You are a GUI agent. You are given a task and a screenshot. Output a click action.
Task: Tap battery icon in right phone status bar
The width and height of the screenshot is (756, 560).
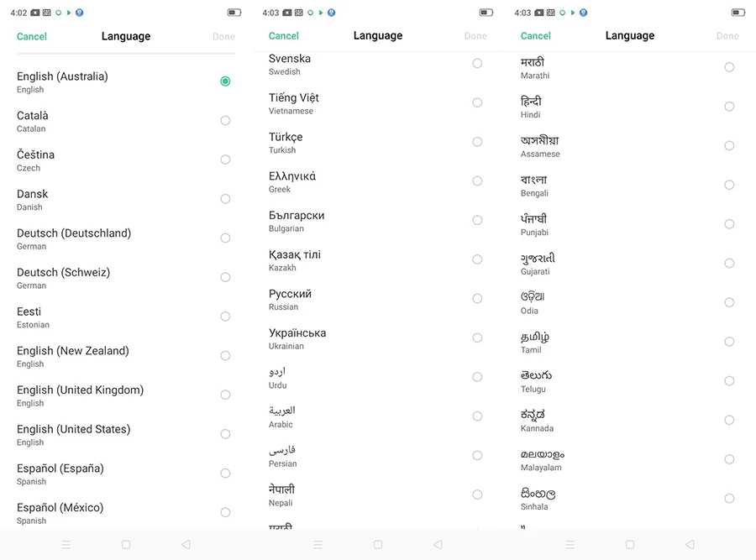[738, 13]
